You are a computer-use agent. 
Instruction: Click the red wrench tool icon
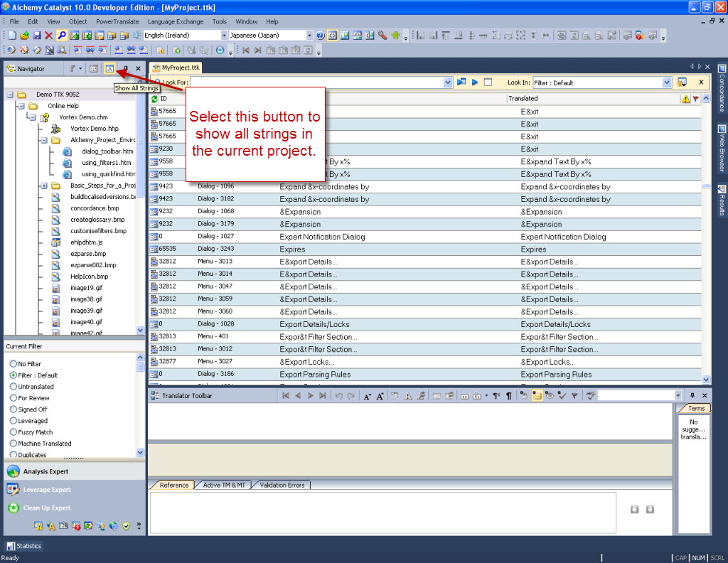tap(382, 36)
